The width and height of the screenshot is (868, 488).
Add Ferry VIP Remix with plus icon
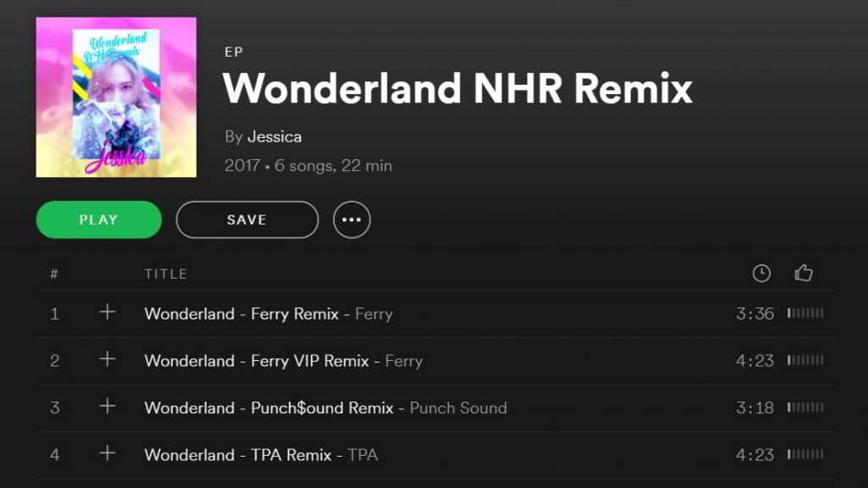tap(108, 359)
